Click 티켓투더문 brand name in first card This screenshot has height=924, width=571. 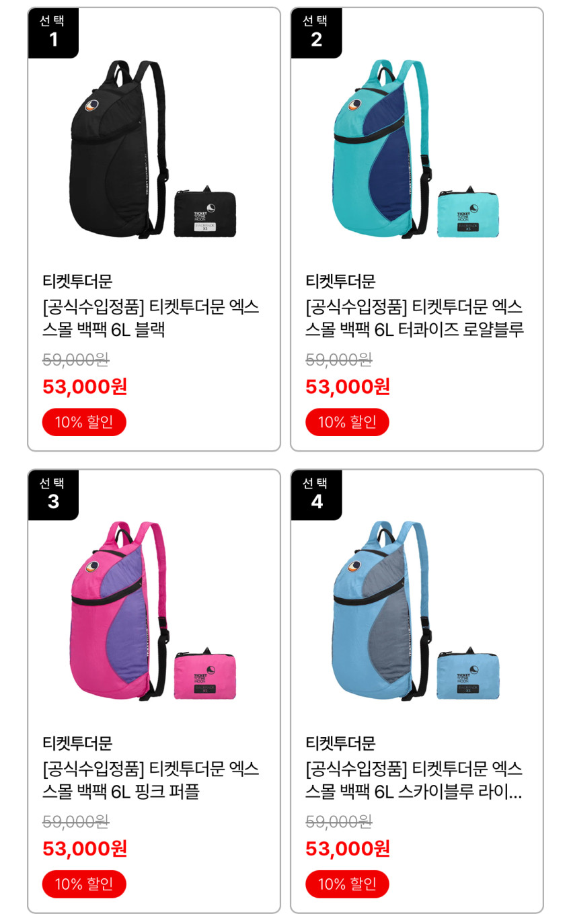point(77,281)
